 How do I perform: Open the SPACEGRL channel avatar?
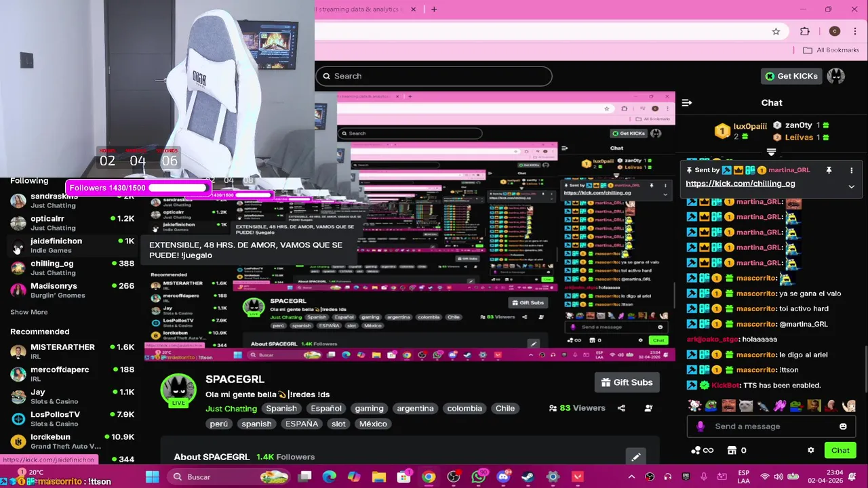tap(178, 389)
